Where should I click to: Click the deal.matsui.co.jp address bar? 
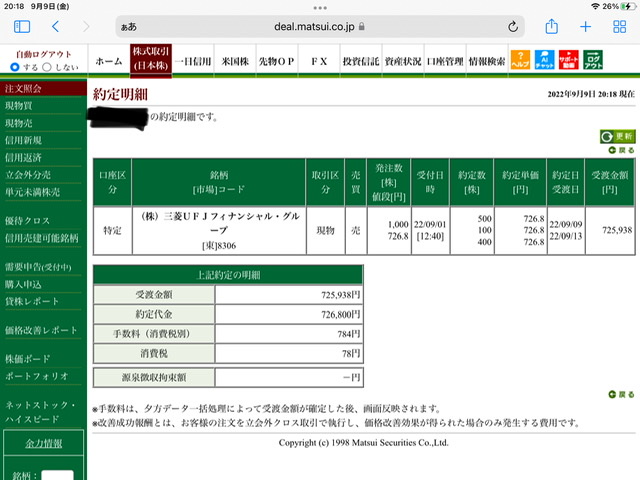point(320,27)
